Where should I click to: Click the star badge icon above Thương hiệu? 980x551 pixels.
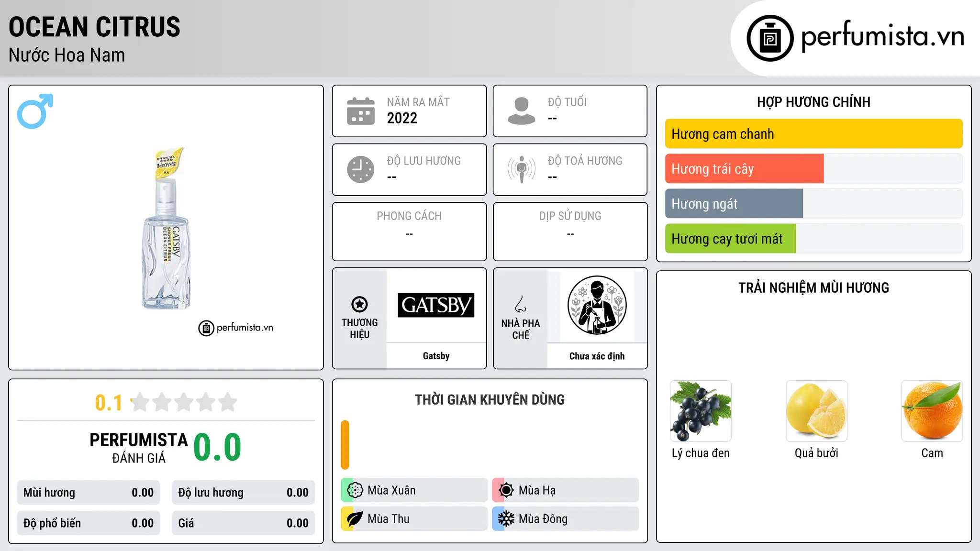pyautogui.click(x=359, y=304)
